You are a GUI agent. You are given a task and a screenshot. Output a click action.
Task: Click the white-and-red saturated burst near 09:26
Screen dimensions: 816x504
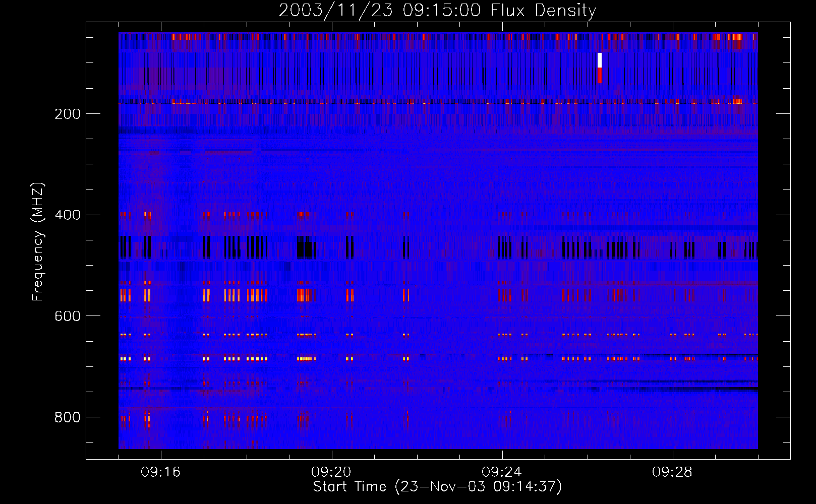pos(600,68)
